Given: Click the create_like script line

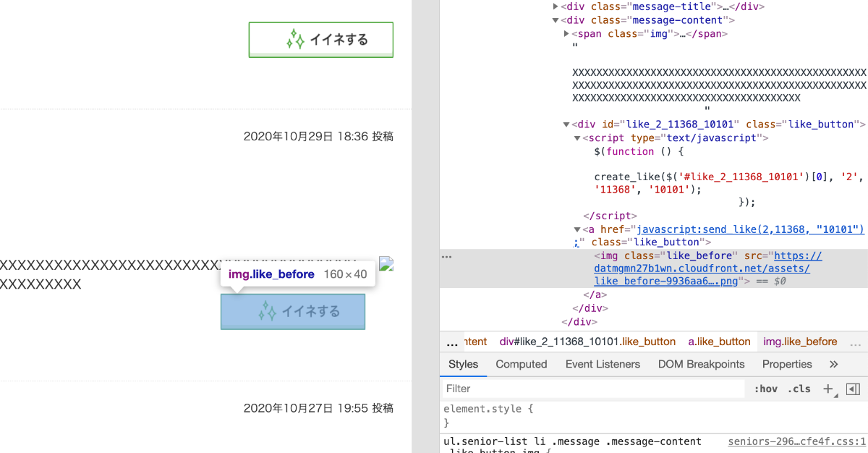Looking at the screenshot, I should (727, 183).
